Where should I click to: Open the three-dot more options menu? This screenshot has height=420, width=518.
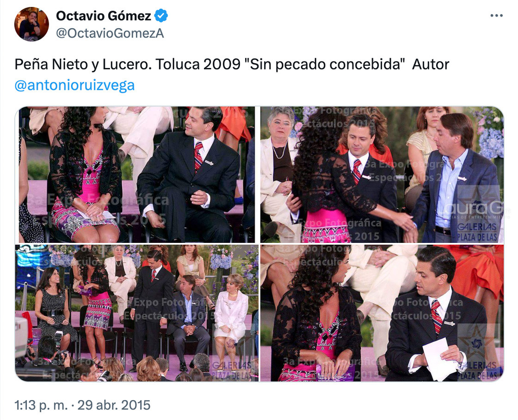coord(496,16)
